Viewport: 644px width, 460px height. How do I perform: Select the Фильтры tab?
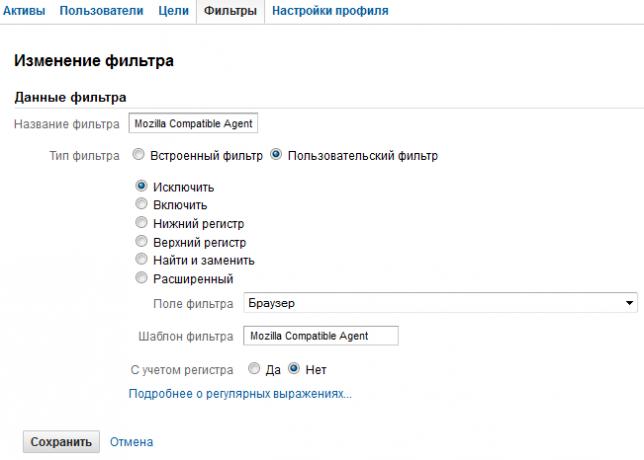(229, 11)
